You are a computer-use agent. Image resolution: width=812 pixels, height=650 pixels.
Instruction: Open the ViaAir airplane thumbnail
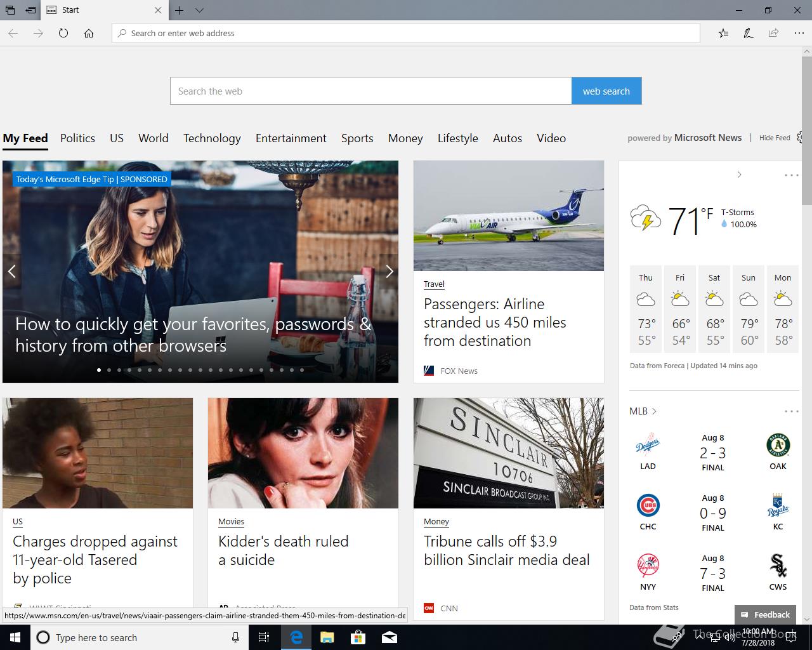[509, 216]
